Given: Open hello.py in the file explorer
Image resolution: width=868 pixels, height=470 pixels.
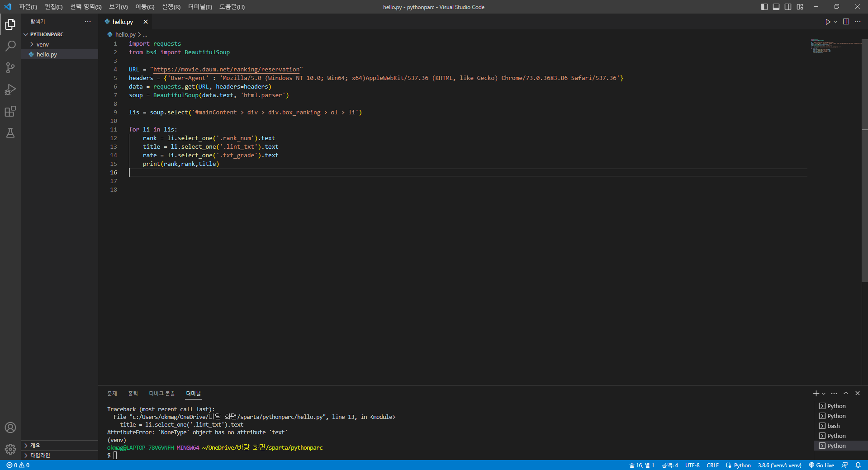Looking at the screenshot, I should [x=60, y=54].
